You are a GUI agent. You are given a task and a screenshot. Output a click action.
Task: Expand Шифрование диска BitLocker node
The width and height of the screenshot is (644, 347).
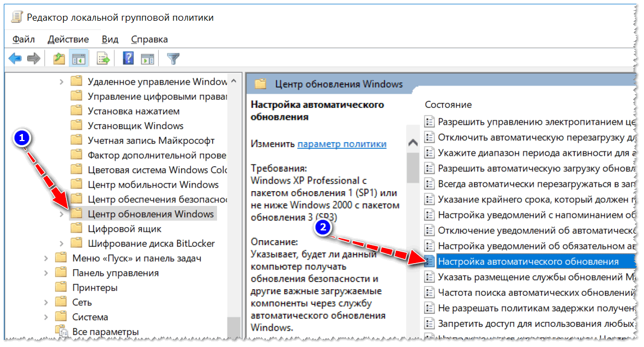point(61,243)
